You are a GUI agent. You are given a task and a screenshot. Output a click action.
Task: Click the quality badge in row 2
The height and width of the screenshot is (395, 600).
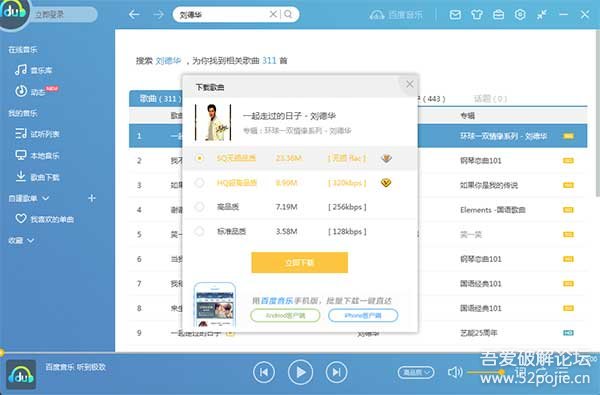coord(568,160)
